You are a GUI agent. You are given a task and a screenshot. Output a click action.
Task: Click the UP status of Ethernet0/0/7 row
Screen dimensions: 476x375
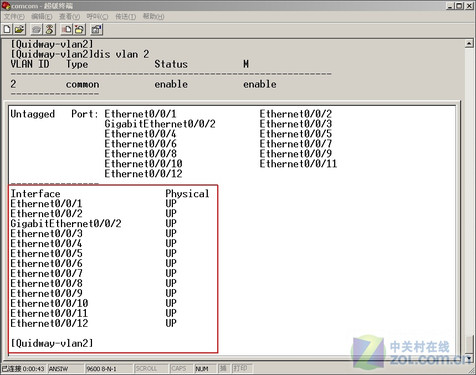[171, 273]
